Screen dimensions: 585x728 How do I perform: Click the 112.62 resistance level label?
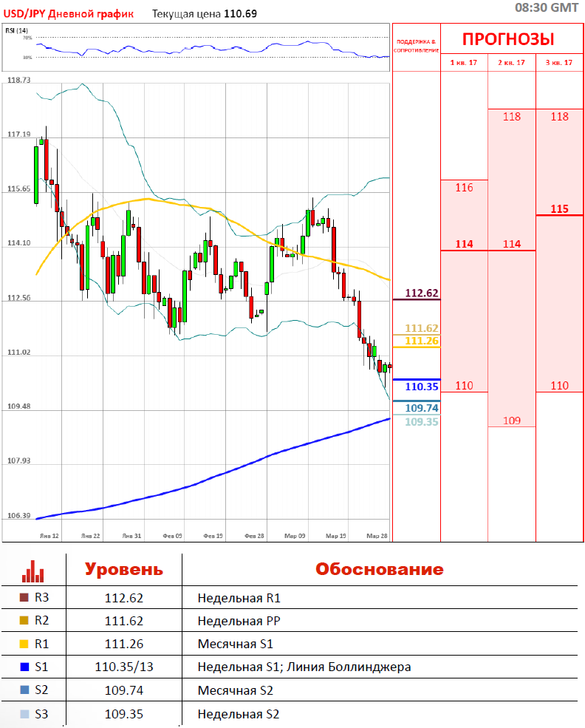(x=422, y=293)
